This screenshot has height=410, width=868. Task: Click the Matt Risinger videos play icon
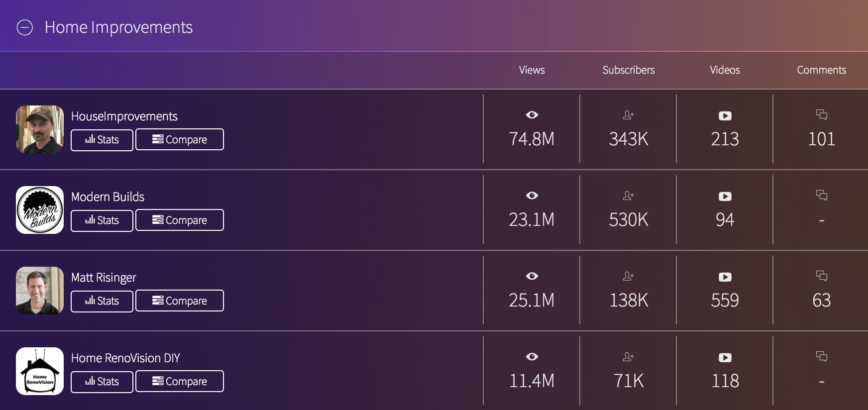pyautogui.click(x=725, y=277)
